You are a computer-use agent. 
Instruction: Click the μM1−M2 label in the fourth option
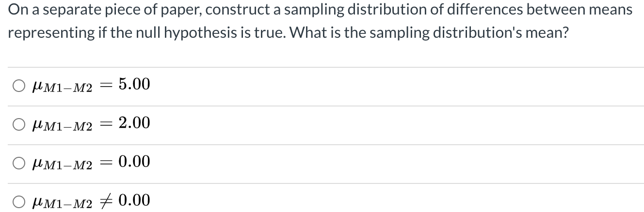pos(62,203)
